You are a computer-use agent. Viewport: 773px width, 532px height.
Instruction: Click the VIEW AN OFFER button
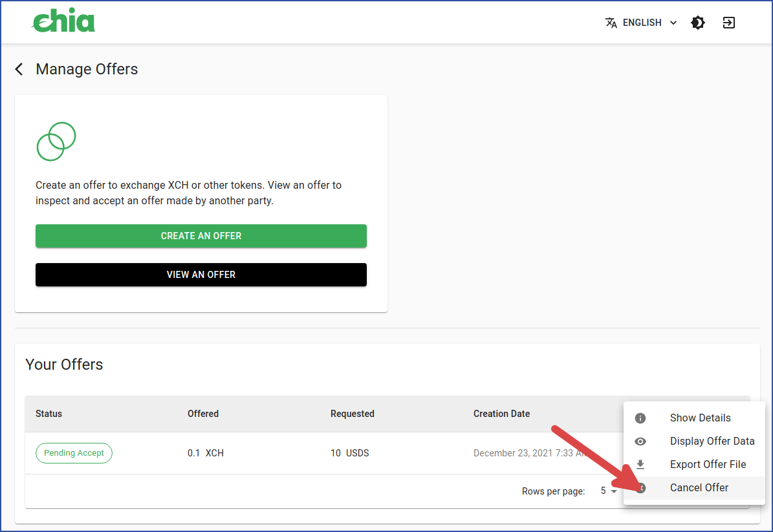coord(201,274)
